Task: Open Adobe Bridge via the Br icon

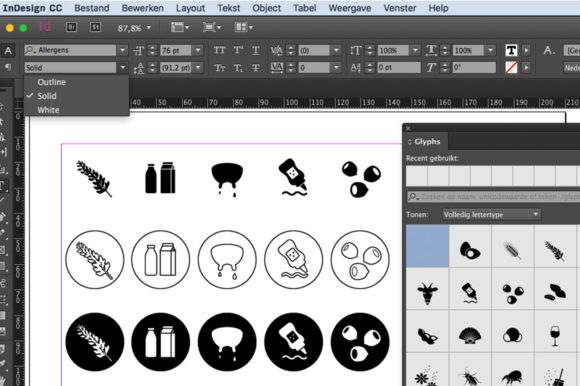Action: [71, 27]
